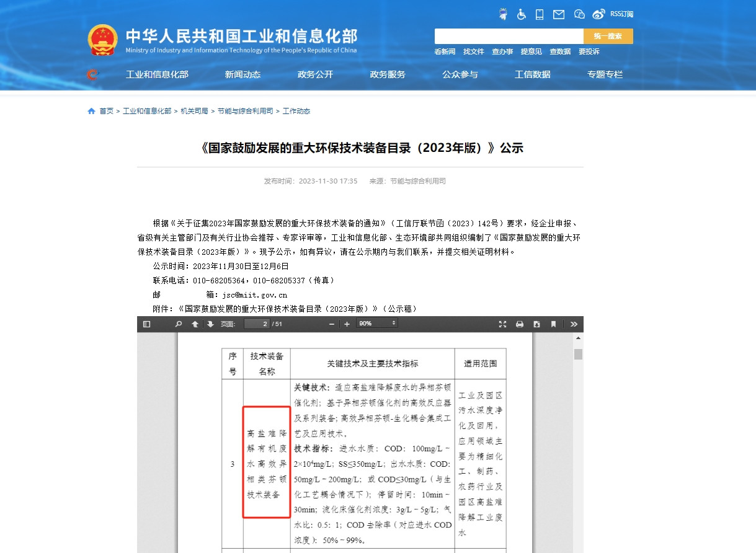756x553 pixels.
Task: Click the download icon in the PDF toolbar
Action: [x=536, y=324]
